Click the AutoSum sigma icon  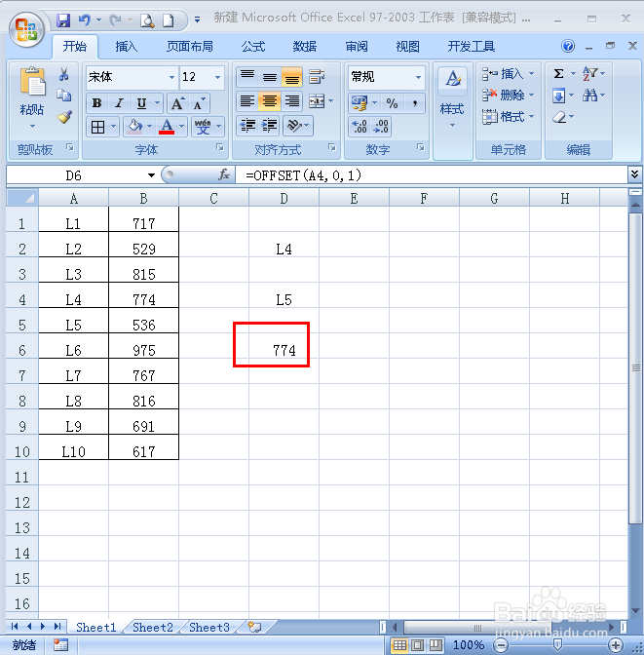[558, 74]
